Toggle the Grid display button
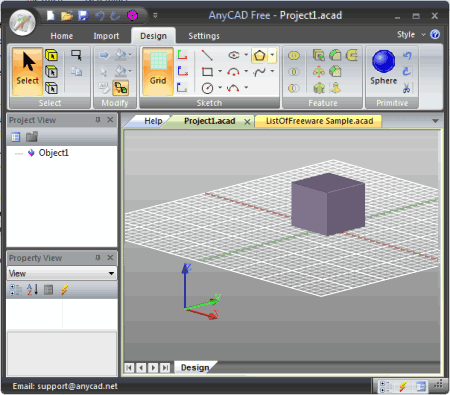The image size is (450, 395). [158, 71]
